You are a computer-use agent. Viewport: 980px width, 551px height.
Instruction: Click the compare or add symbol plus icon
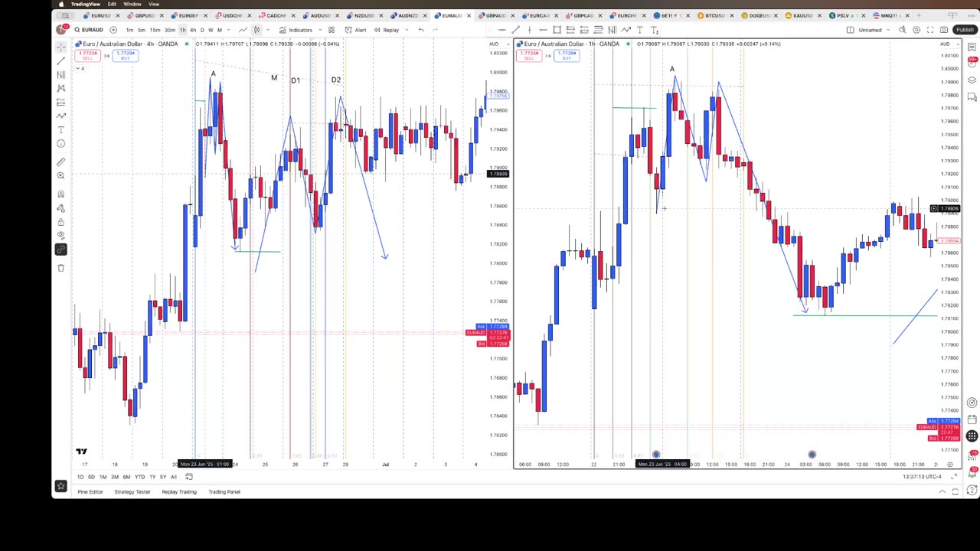pyautogui.click(x=113, y=30)
